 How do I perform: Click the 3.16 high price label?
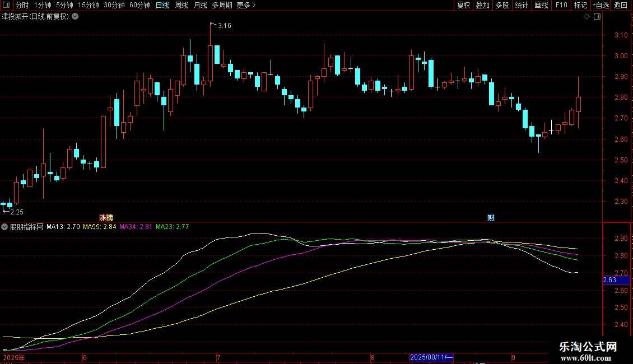pyautogui.click(x=225, y=26)
